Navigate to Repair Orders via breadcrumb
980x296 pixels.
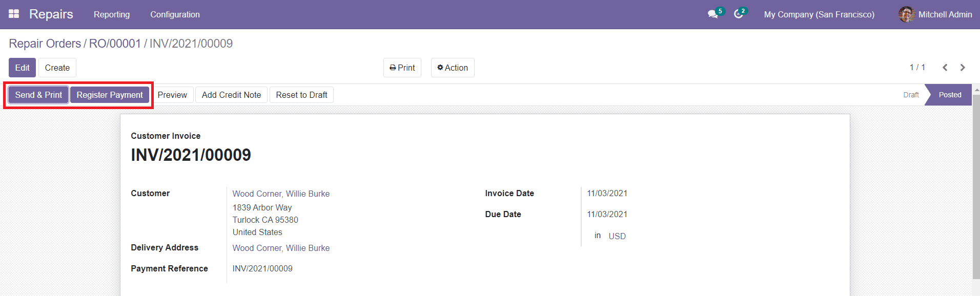tap(45, 44)
